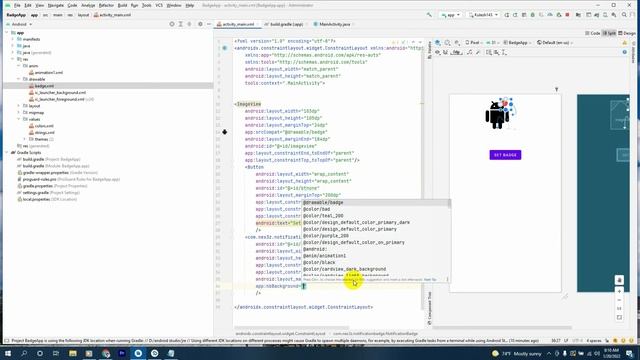640x360 pixels.
Task: Collapse the Gradle Scripts node
Action: (7, 152)
